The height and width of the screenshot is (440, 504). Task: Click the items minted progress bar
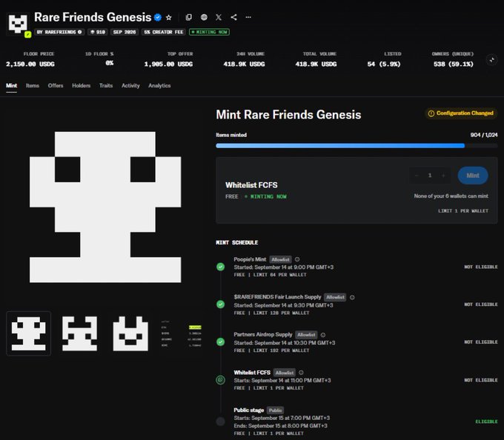[357, 146]
